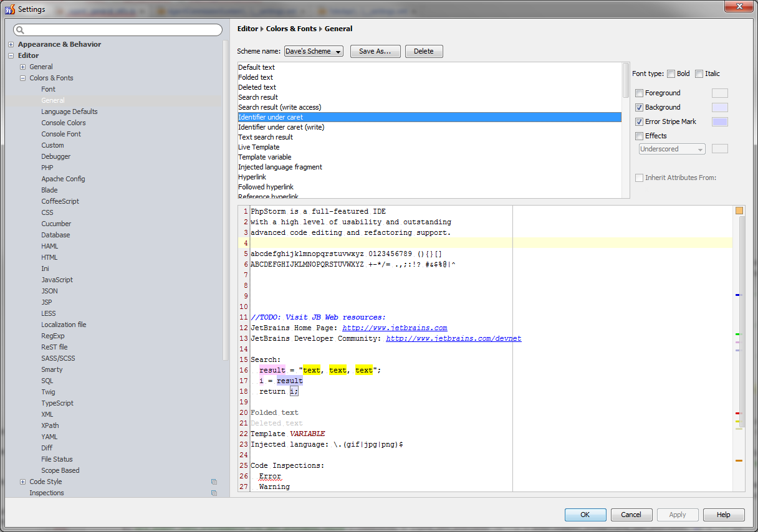Toggle the Italic font type checkbox
This screenshot has width=758, height=532.
699,74
